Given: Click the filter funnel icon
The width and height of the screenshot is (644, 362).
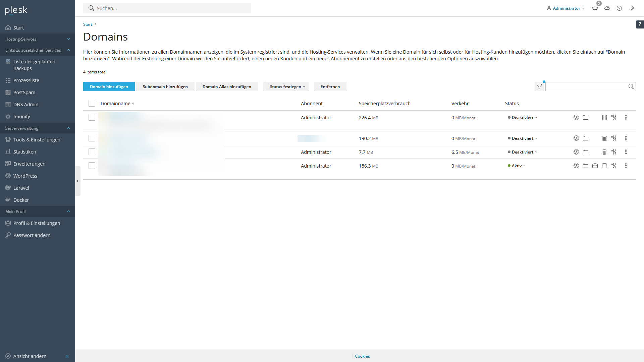Looking at the screenshot, I should pos(539,86).
